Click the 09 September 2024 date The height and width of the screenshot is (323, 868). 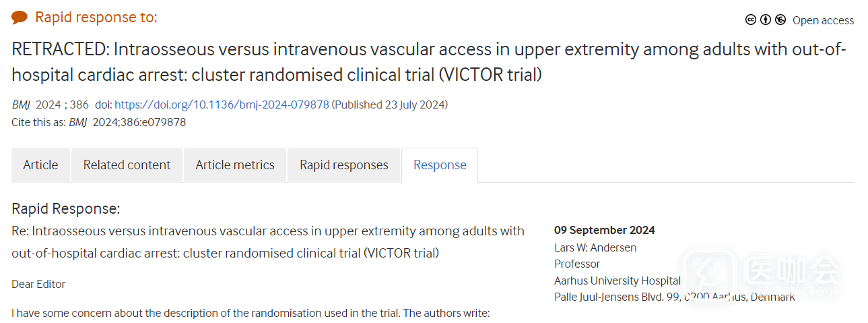(604, 231)
